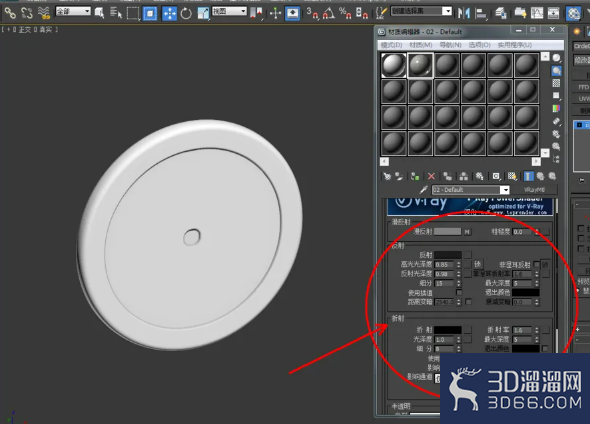Open the 材质(M) menu
The height and width of the screenshot is (424, 590).
click(x=421, y=45)
